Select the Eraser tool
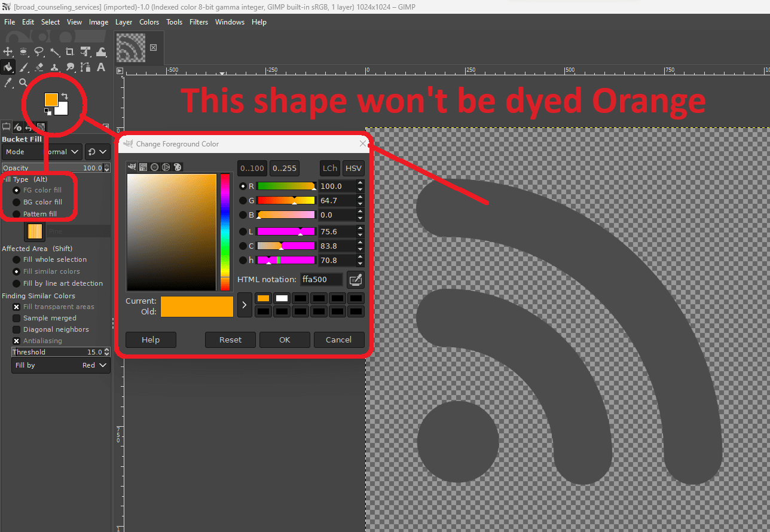The height and width of the screenshot is (532, 770). coord(39,67)
